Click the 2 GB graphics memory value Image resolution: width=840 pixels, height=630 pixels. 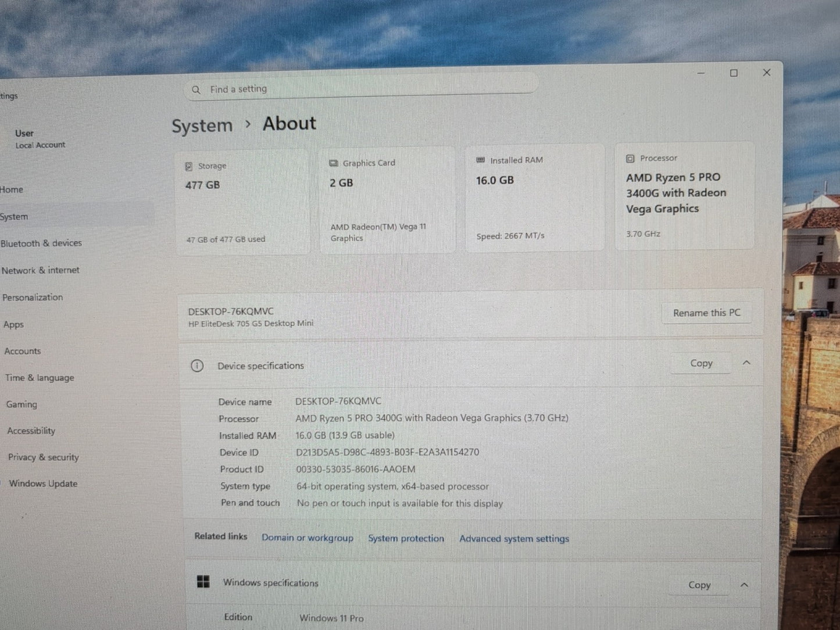tap(341, 183)
